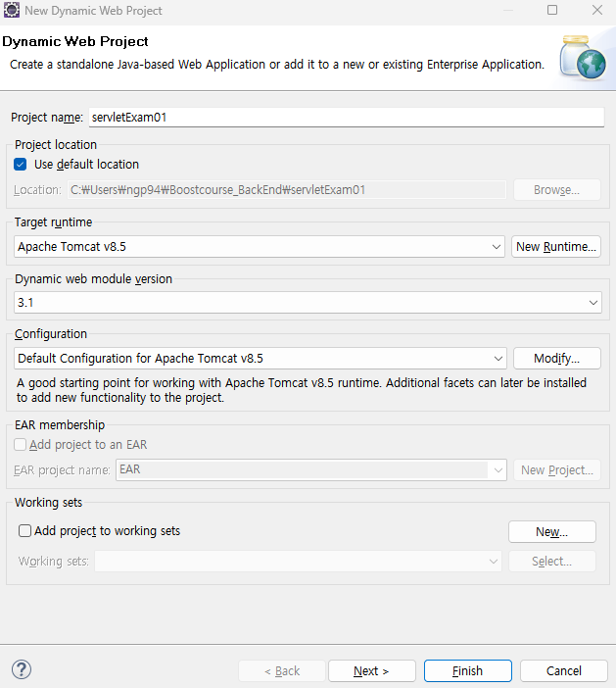Click the Modify... button
The image size is (616, 688).
point(557,359)
